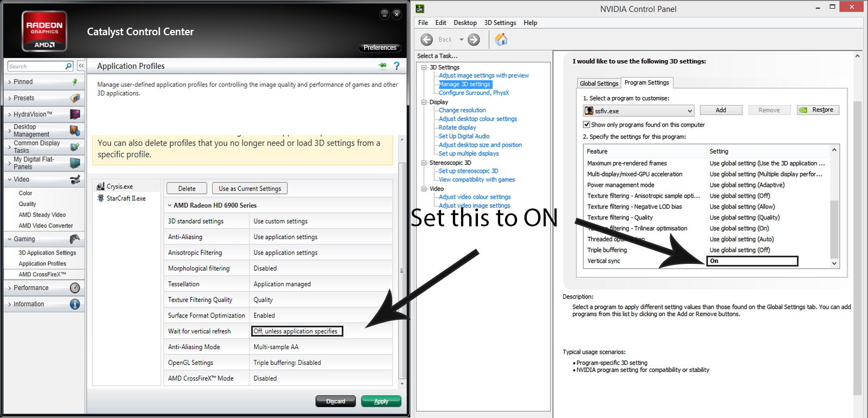This screenshot has height=418, width=868.
Task: Click the camcorder icon on Catalyst's Video row
Action: pos(75,180)
